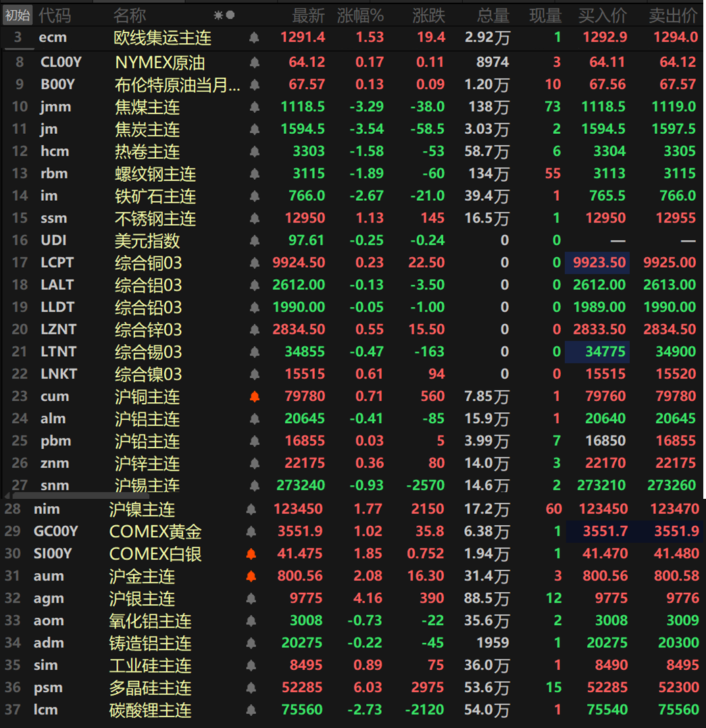This screenshot has width=706, height=728.
Task: Click the column settings icon in header
Action: 224,15
